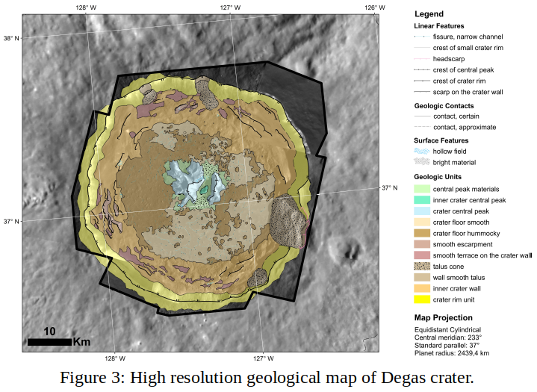The image size is (537, 392).
Task: Click the talus cone pattern swatch
Action: 422,267
